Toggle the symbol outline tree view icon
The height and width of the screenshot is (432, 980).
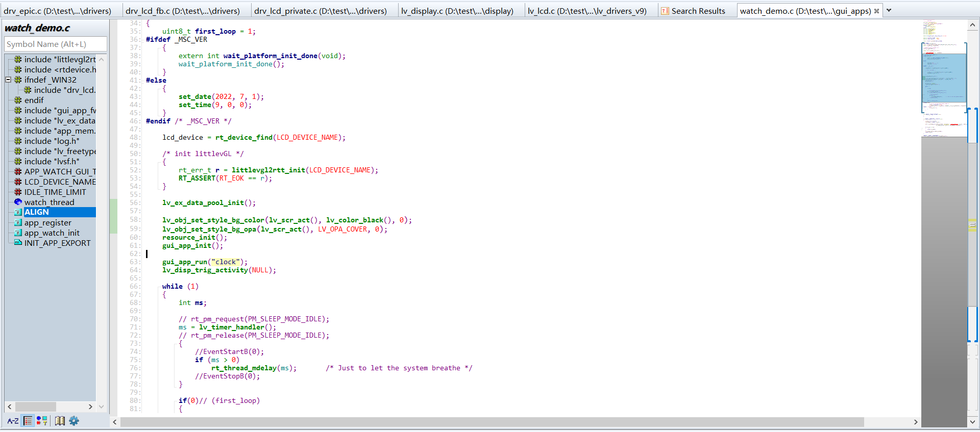(x=28, y=421)
